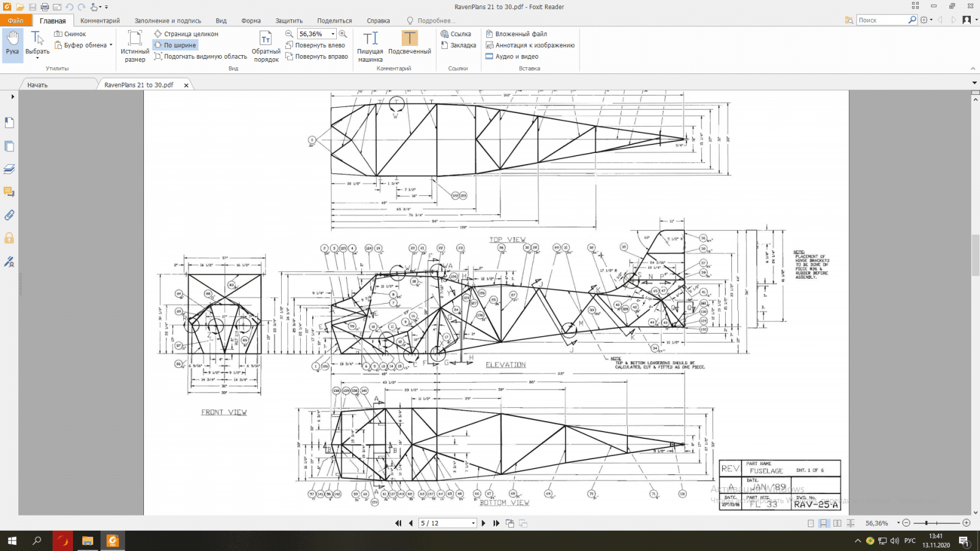
Task: Open the Layers panel in the sidebar
Action: (x=9, y=169)
